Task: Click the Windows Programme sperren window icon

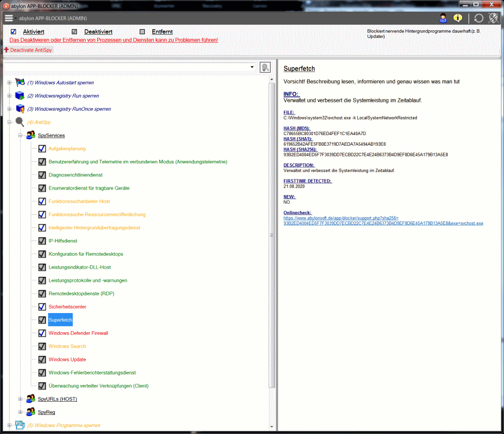Action: coord(20,425)
